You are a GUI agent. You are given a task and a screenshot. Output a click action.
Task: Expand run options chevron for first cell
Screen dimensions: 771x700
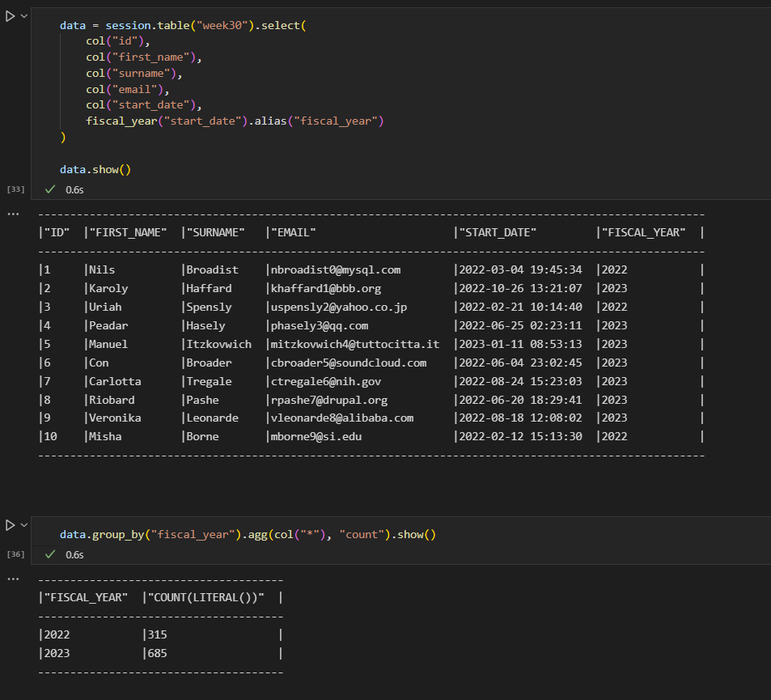(x=24, y=16)
